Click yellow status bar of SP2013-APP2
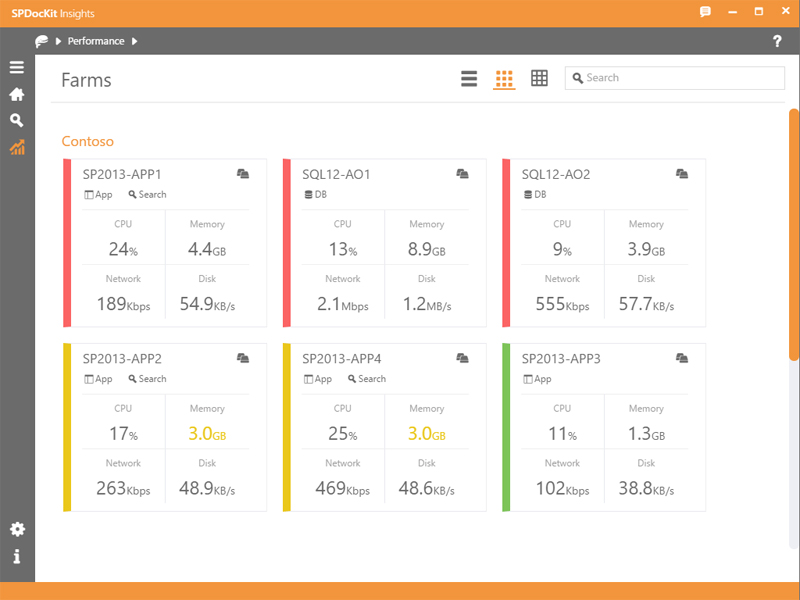This screenshot has height=600, width=800. 67,427
